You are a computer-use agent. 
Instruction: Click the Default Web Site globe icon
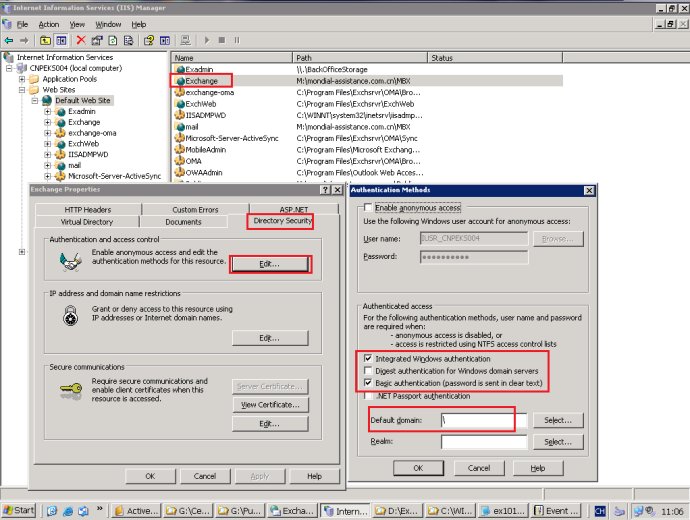click(x=47, y=101)
